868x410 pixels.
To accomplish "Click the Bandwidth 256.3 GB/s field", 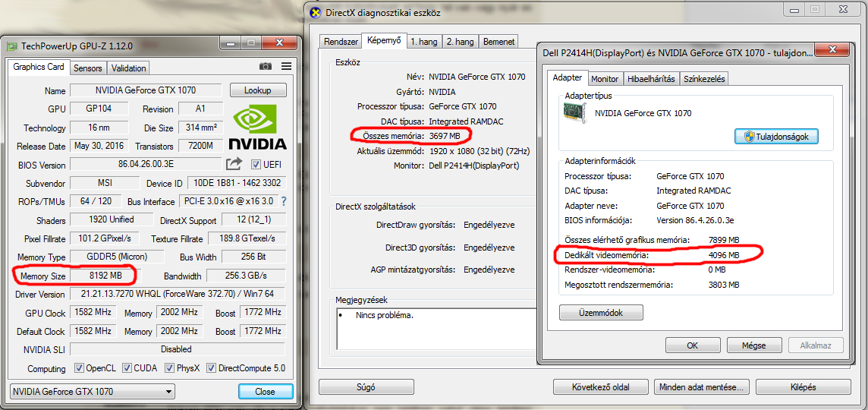I will (247, 276).
